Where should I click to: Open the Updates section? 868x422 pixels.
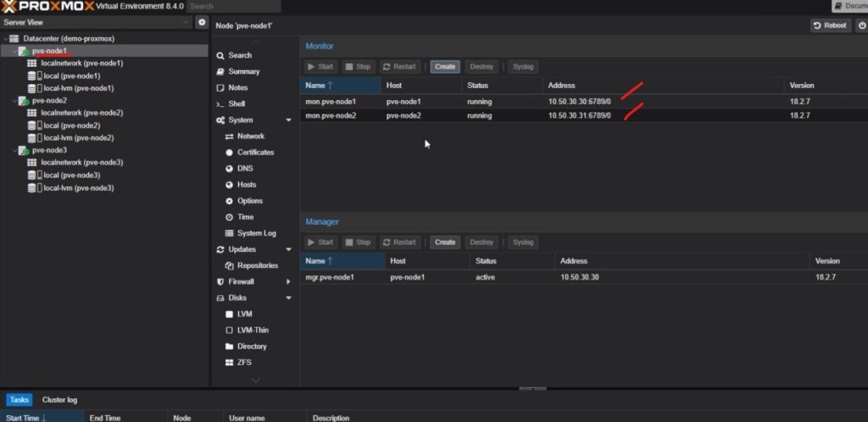click(x=242, y=249)
